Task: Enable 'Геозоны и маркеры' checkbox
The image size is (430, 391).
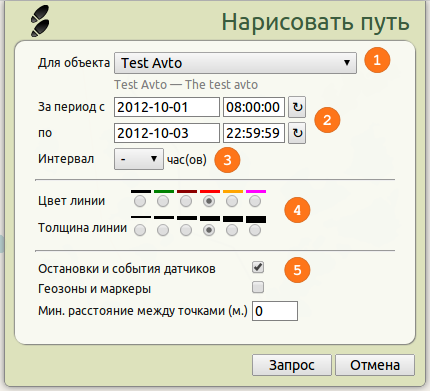Action: 258,287
